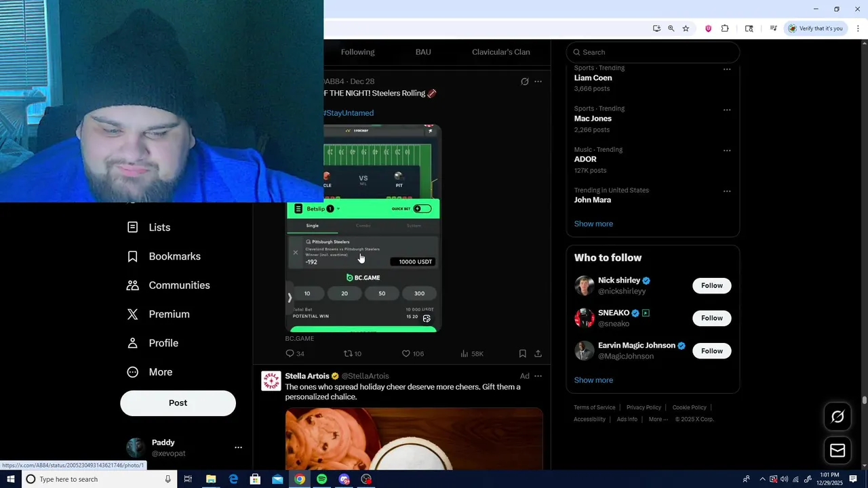This screenshot has width=868, height=488.
Task: Bookmark this tab with the star icon
Action: click(686, 28)
